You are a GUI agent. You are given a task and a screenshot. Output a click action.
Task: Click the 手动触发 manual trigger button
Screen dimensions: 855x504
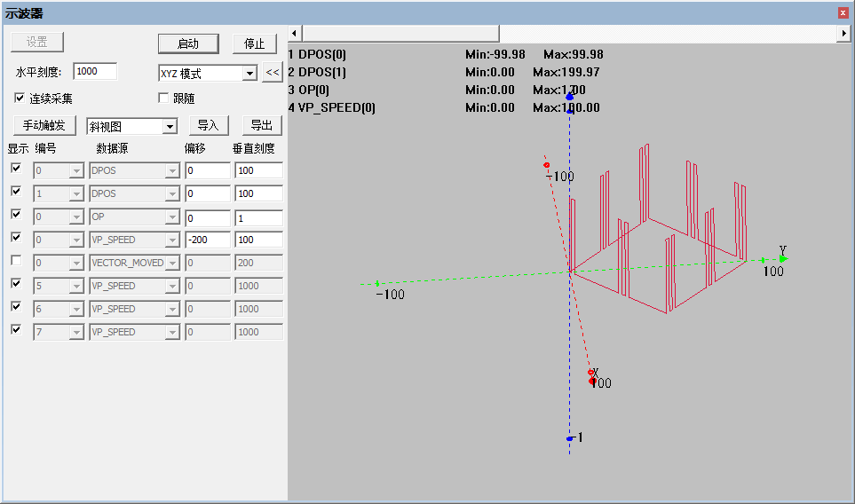[44, 125]
